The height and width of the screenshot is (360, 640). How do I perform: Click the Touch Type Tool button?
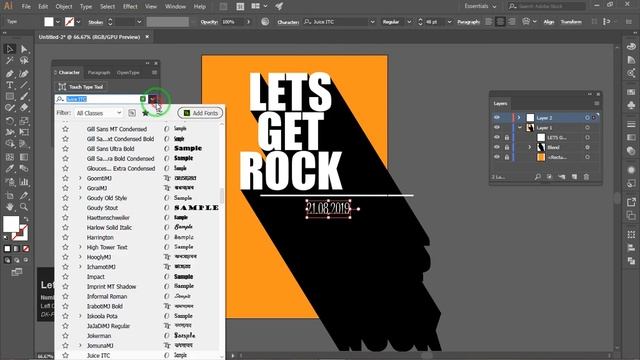click(81, 87)
